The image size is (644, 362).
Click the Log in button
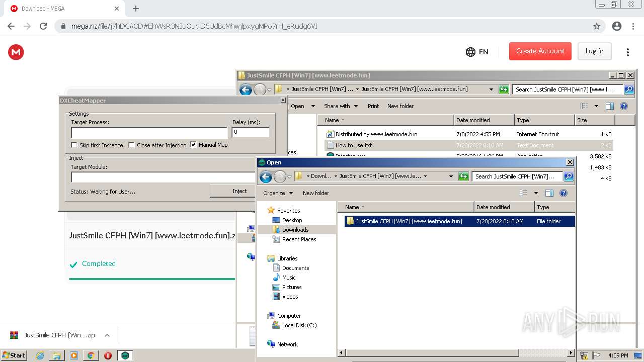594,51
